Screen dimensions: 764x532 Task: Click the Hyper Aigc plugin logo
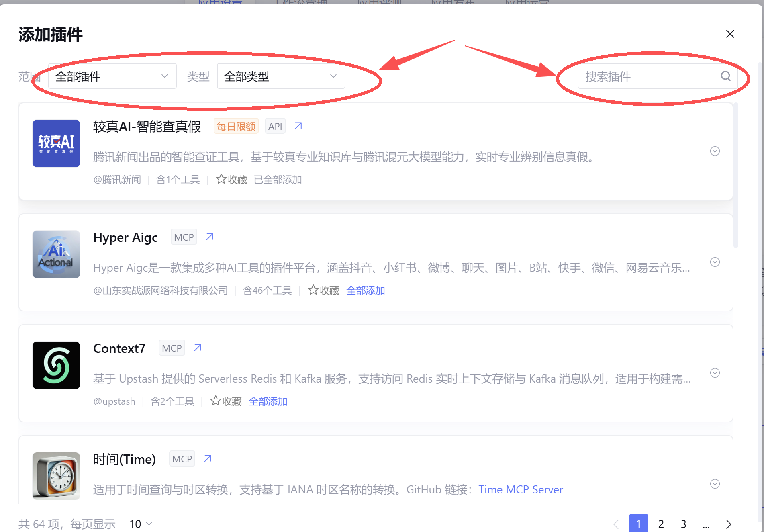click(x=56, y=254)
